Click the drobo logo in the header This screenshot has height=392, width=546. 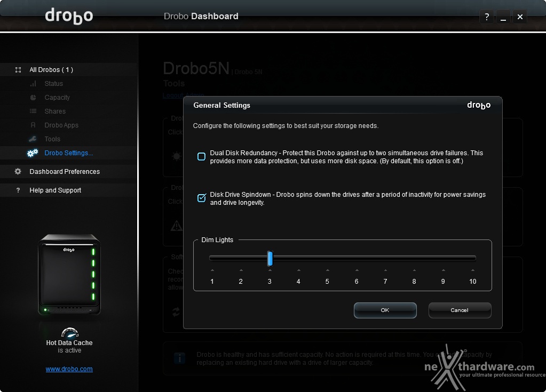click(69, 16)
